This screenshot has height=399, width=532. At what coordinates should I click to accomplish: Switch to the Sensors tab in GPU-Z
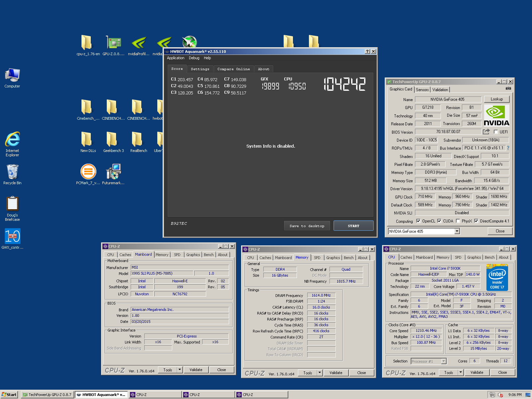(422, 90)
